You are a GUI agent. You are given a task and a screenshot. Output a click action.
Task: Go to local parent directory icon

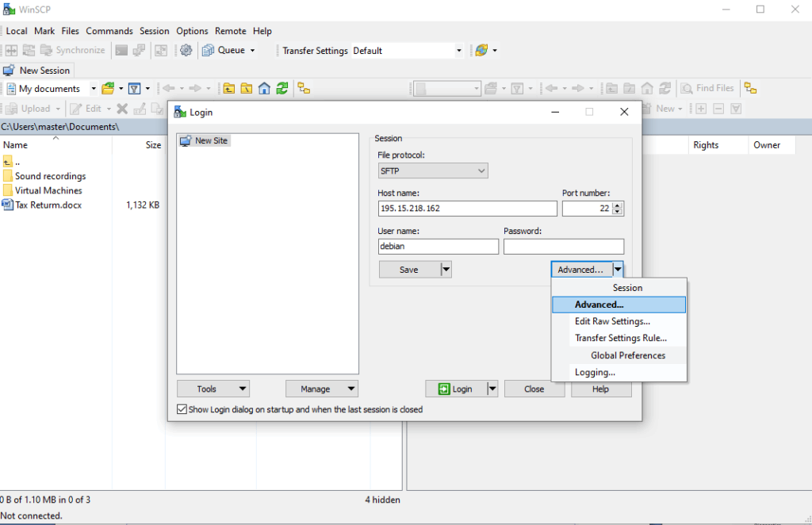coord(229,89)
